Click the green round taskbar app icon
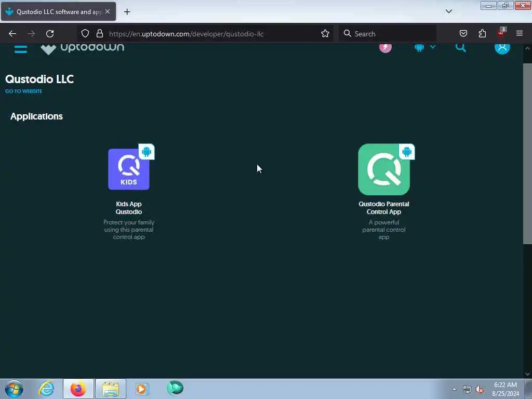The image size is (532, 399). coord(175,388)
